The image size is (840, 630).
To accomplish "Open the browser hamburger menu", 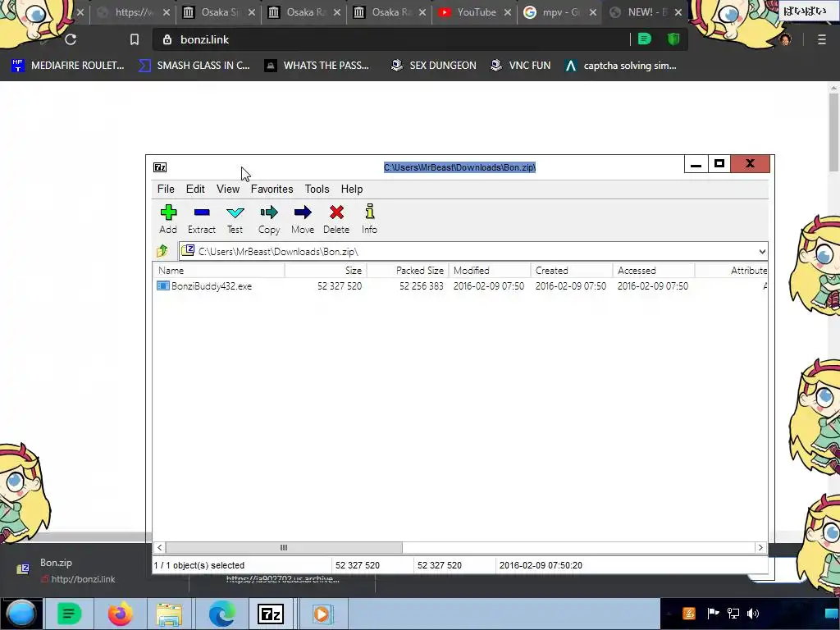I will tap(822, 39).
